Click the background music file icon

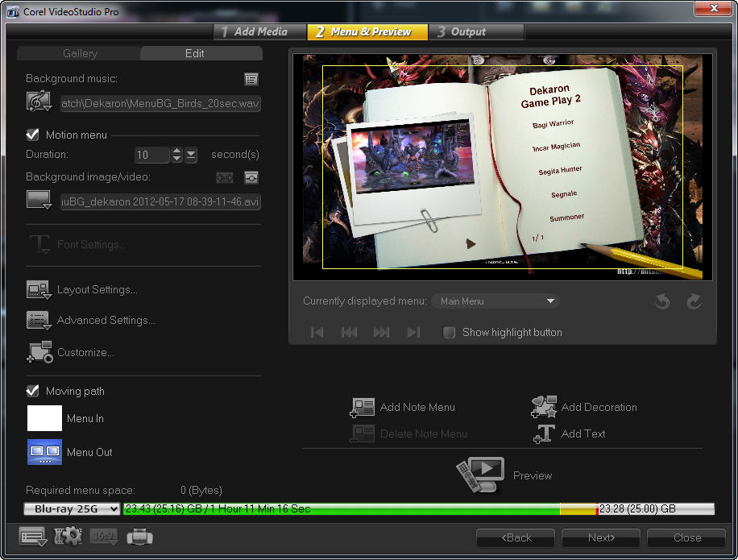click(x=39, y=102)
